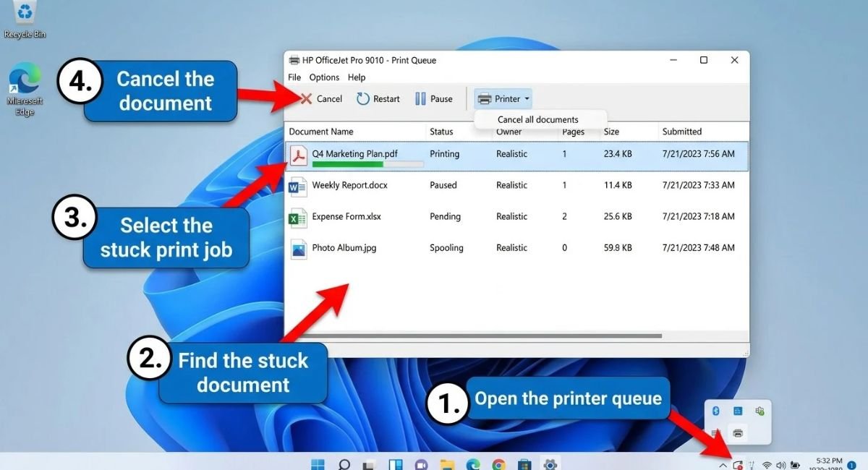868x470 pixels.
Task: Click the Spooling status of Photo Album
Action: coord(446,247)
